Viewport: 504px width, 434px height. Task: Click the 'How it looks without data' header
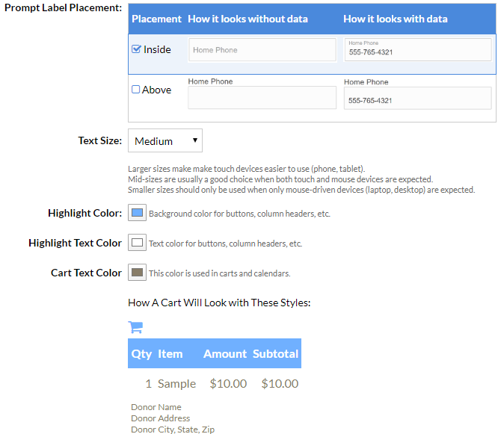pos(248,19)
